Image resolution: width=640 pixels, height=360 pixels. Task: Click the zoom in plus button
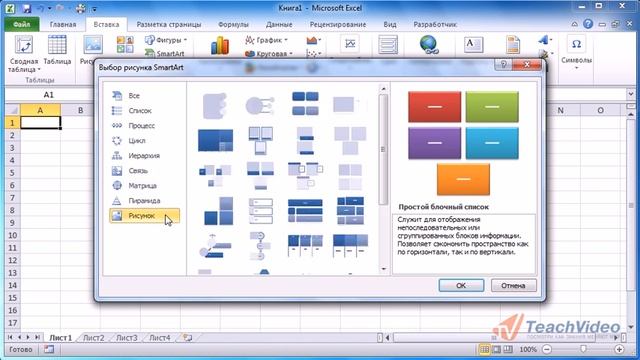pyautogui.click(x=619, y=349)
